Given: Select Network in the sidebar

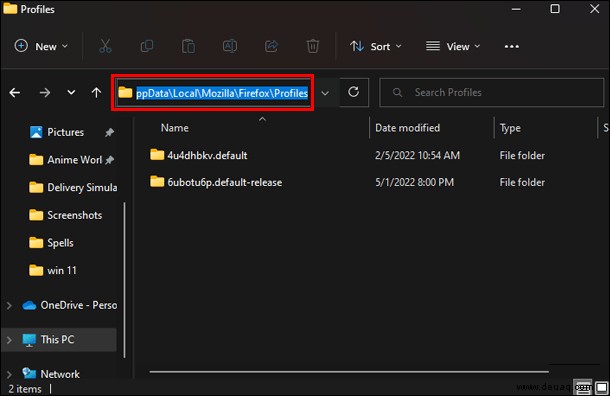Looking at the screenshot, I should coord(60,374).
